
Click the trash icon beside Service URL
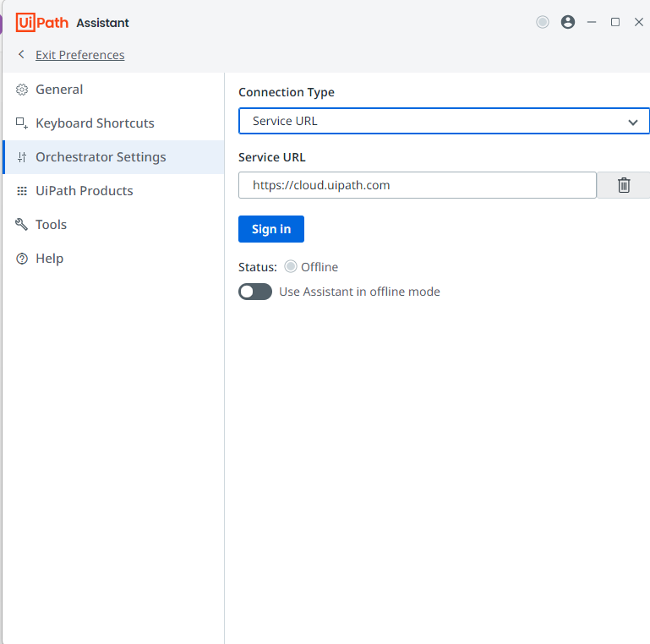(x=624, y=185)
